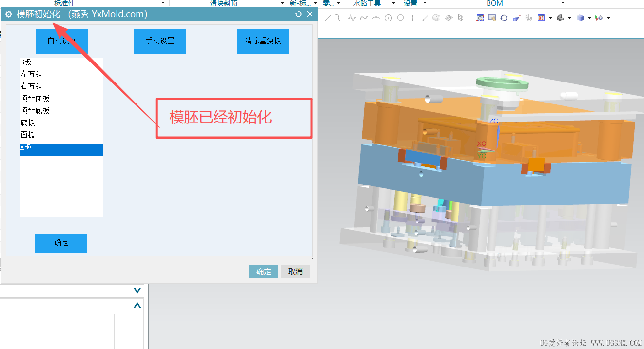Select the arc curve tool
This screenshot has height=349, width=644.
(x=339, y=18)
